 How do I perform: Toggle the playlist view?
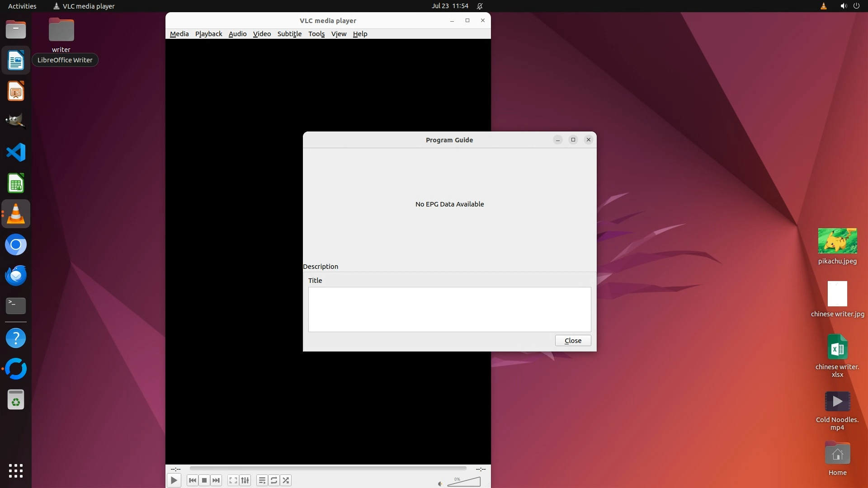pyautogui.click(x=262, y=480)
